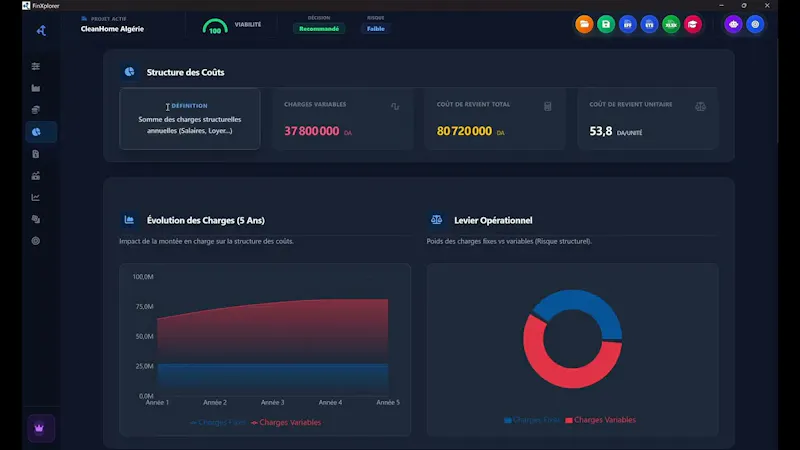This screenshot has height=450, width=800.
Task: Click the red variable area in evolution chart
Action: coord(272,332)
